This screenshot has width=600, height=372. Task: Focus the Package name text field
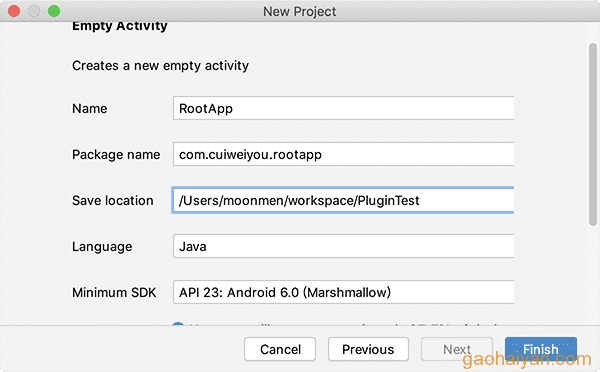tap(343, 154)
